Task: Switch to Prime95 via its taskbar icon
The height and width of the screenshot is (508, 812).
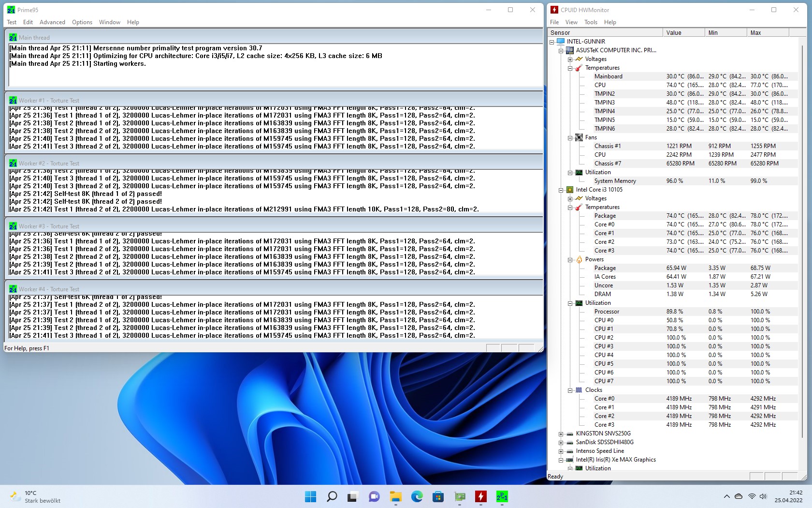Action: click(x=502, y=496)
